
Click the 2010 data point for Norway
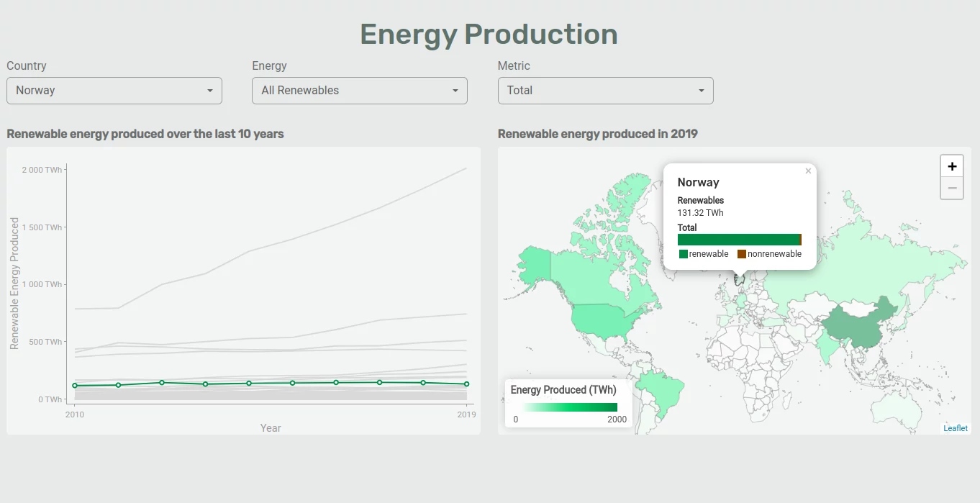click(x=75, y=386)
